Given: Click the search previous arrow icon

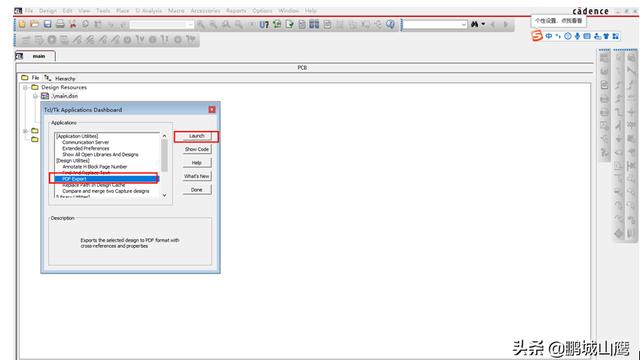Looking at the screenshot, I should pos(493,24).
